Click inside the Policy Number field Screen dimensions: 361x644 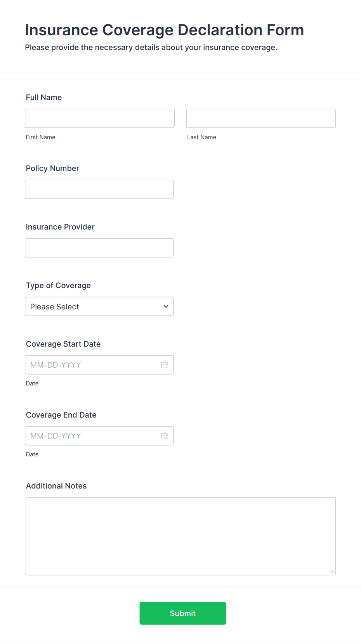click(x=99, y=189)
